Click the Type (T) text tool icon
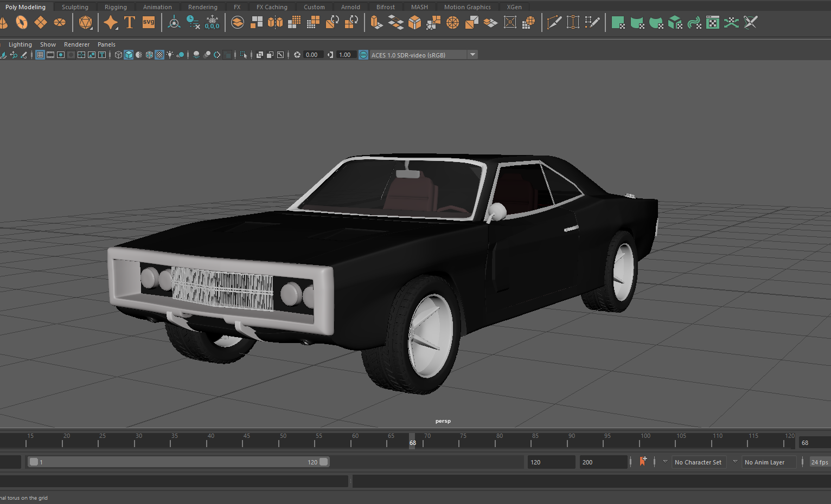 [x=129, y=22]
